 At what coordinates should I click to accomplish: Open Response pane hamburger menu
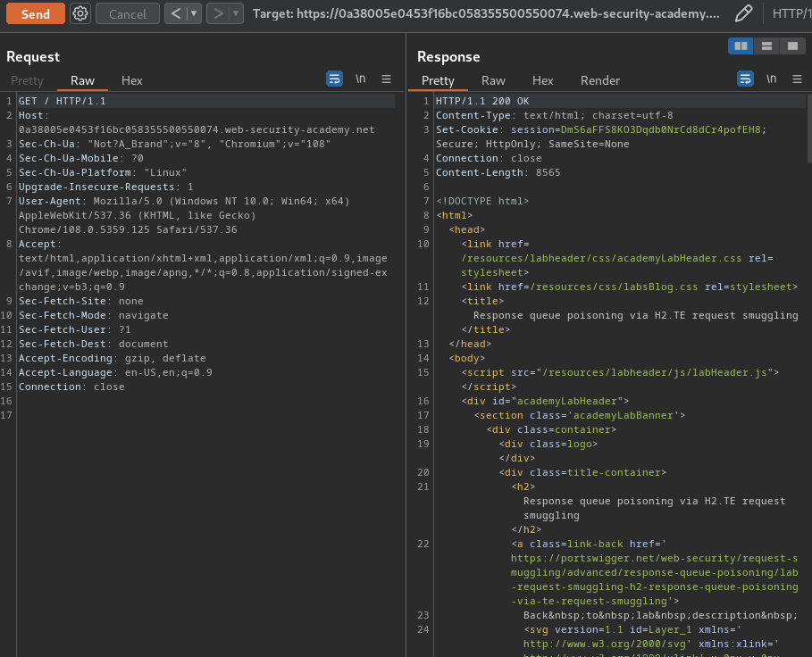pos(797,79)
